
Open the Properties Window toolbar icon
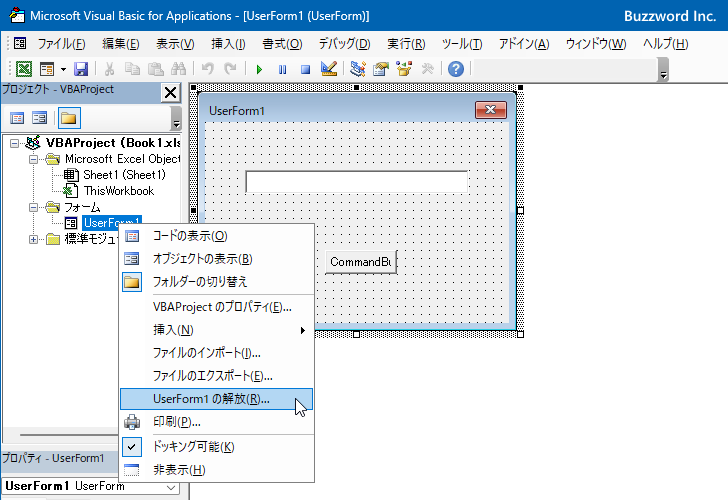pyautogui.click(x=381, y=69)
